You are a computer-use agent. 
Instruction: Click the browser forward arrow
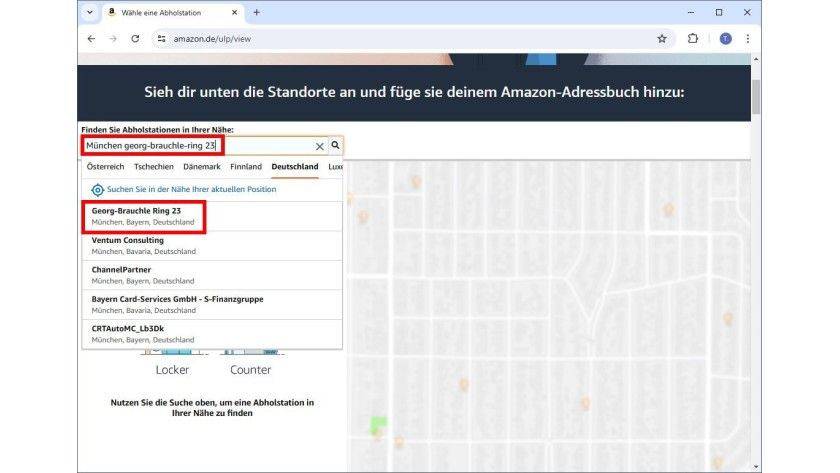point(112,39)
